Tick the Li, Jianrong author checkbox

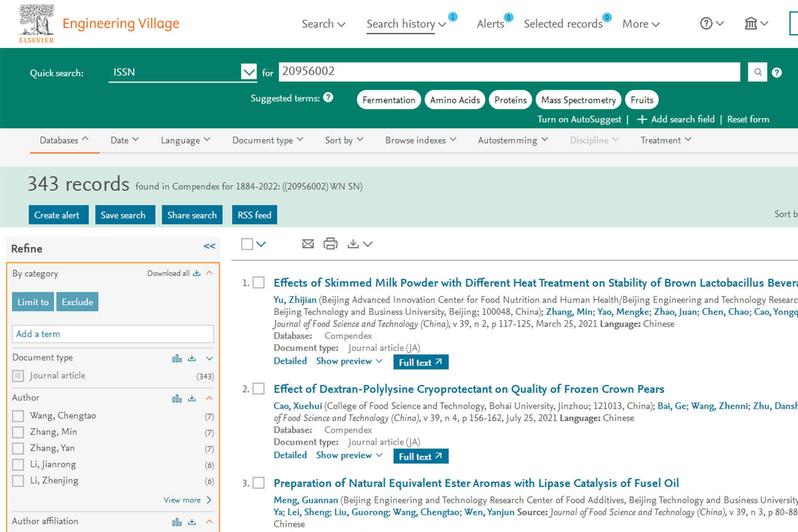(18, 464)
